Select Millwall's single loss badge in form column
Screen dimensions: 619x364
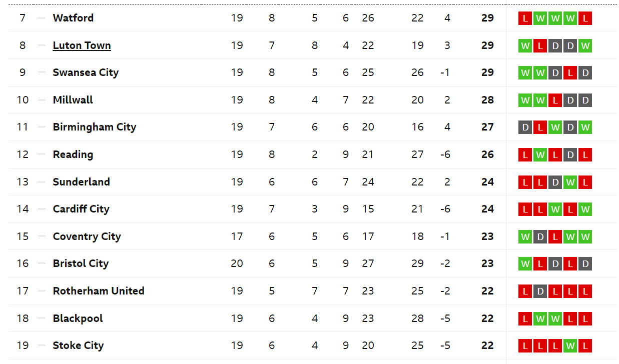click(555, 100)
